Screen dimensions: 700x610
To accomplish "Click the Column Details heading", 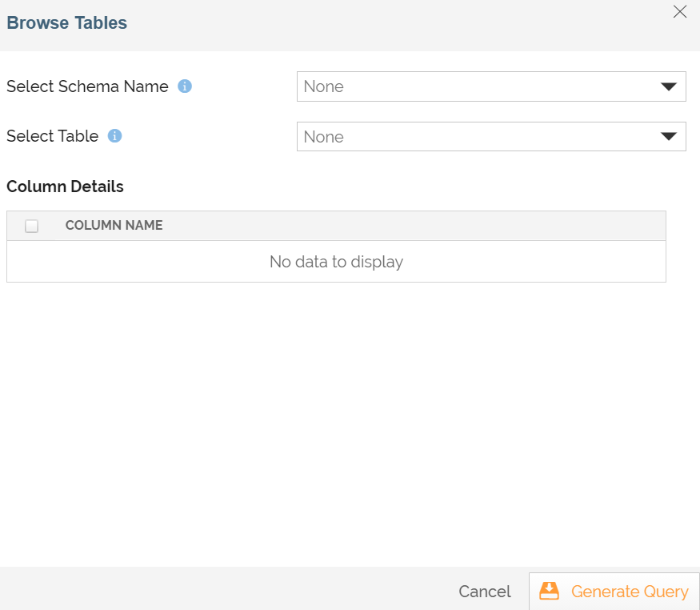I will click(x=65, y=187).
